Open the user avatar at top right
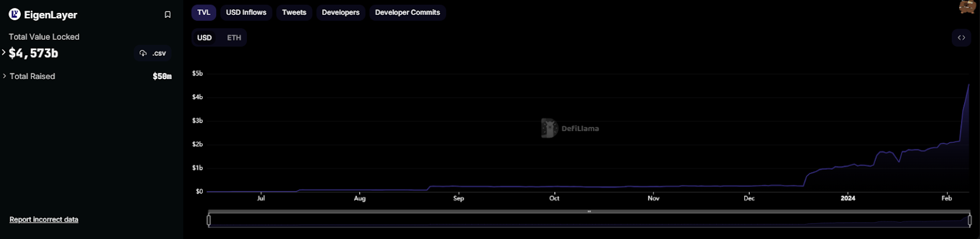The width and height of the screenshot is (980, 239). tap(967, 7)
